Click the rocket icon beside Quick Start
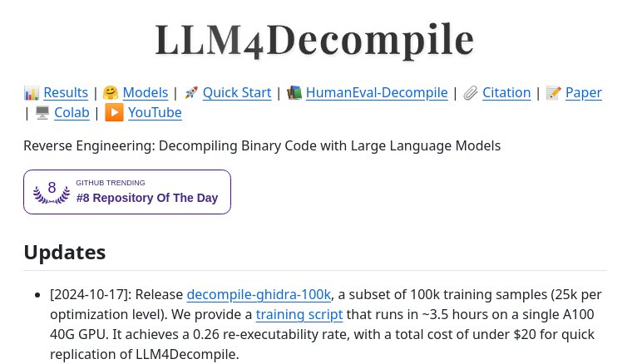The width and height of the screenshot is (627, 364). 191,93
